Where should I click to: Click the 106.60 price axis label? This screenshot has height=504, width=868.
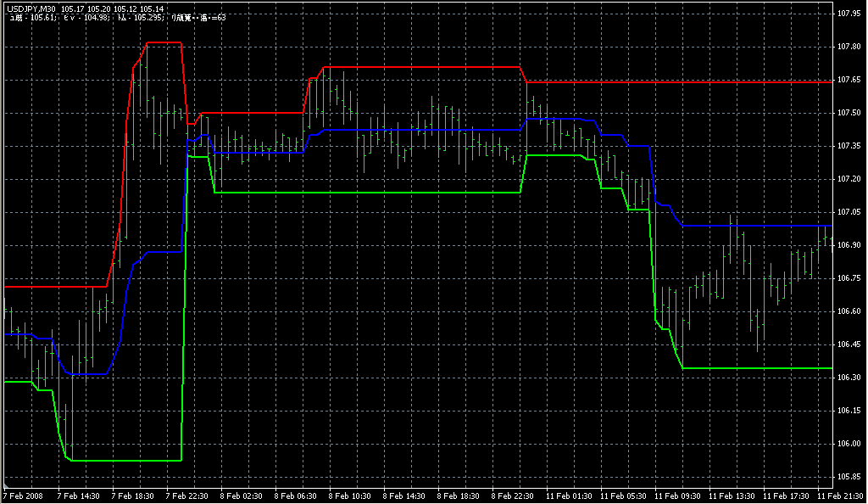849,311
